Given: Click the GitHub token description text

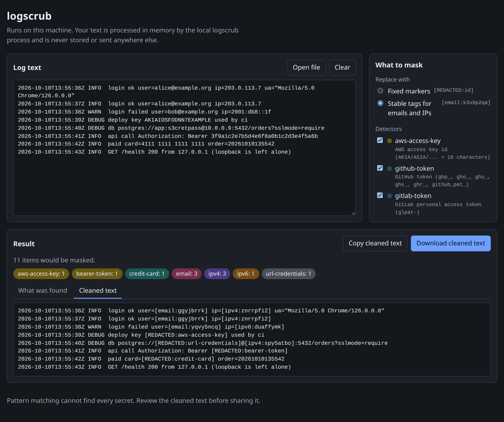Looking at the screenshot, I should [x=442, y=180].
